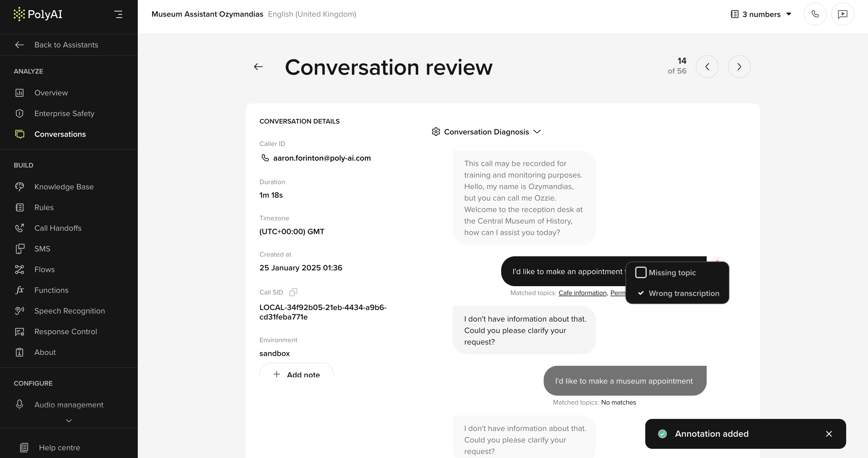868x458 pixels.
Task: Open Functions via the fx icon
Action: [20, 290]
